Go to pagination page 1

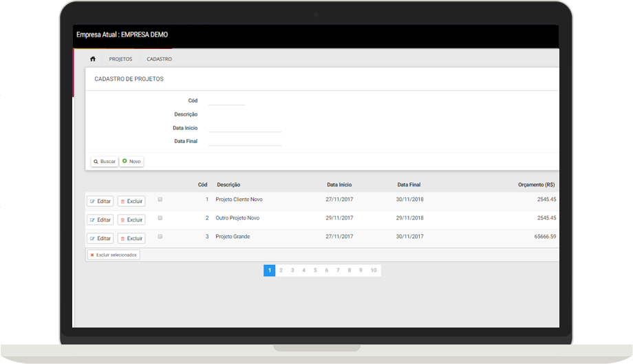click(x=269, y=270)
